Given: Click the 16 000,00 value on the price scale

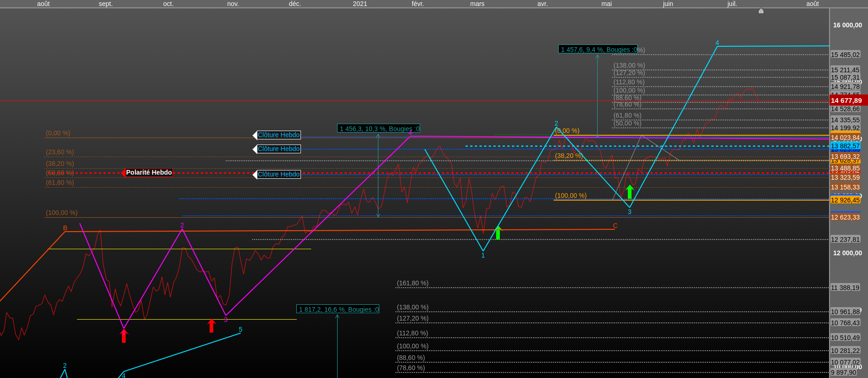Looking at the screenshot, I should [847, 25].
